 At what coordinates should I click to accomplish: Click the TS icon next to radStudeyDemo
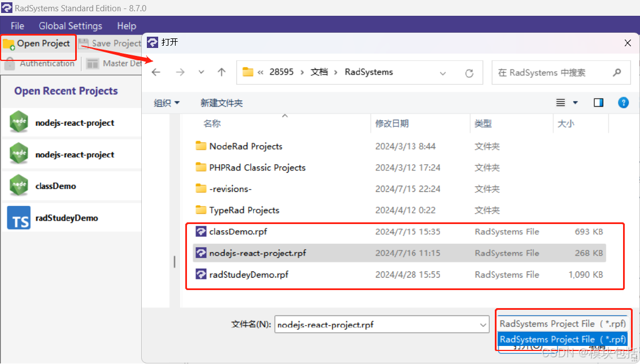coord(19,217)
